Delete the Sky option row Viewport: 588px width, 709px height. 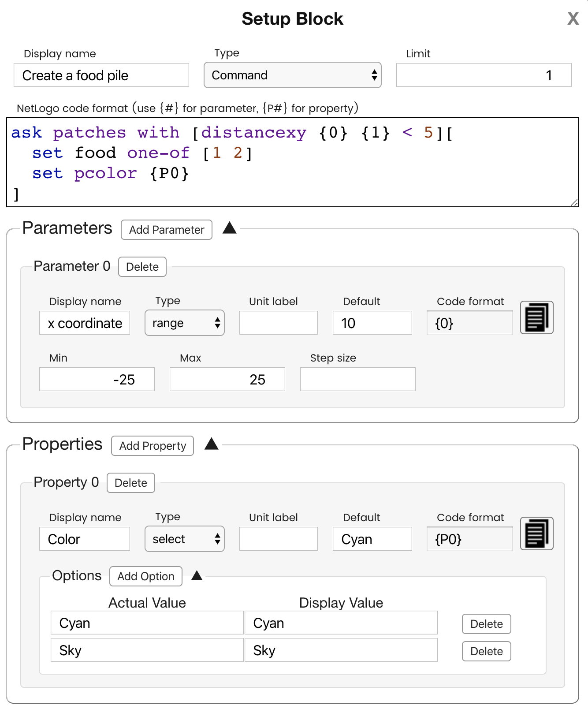point(487,651)
